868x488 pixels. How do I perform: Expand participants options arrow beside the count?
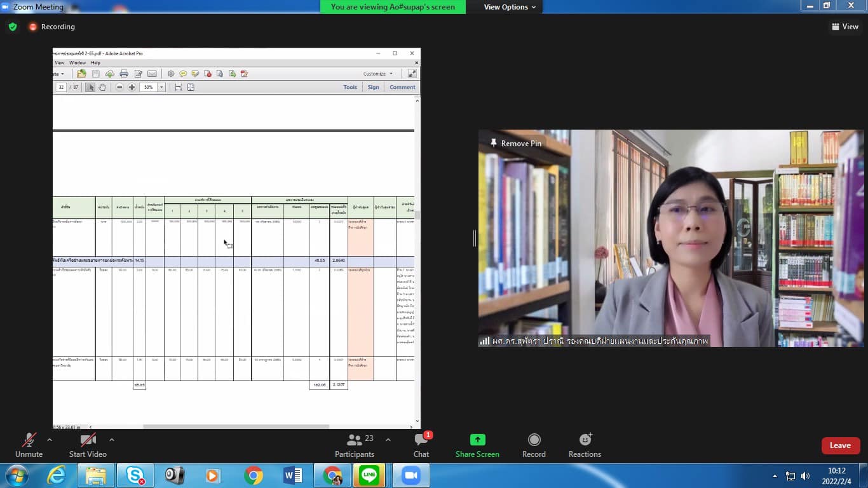388,440
